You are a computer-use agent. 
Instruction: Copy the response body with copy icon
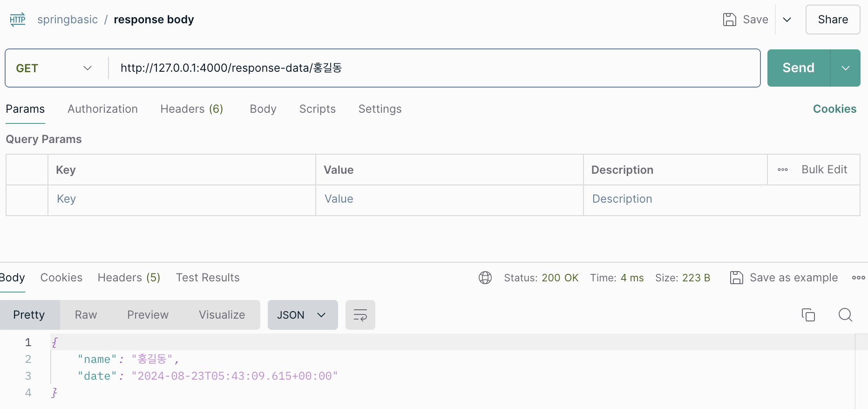(x=808, y=315)
